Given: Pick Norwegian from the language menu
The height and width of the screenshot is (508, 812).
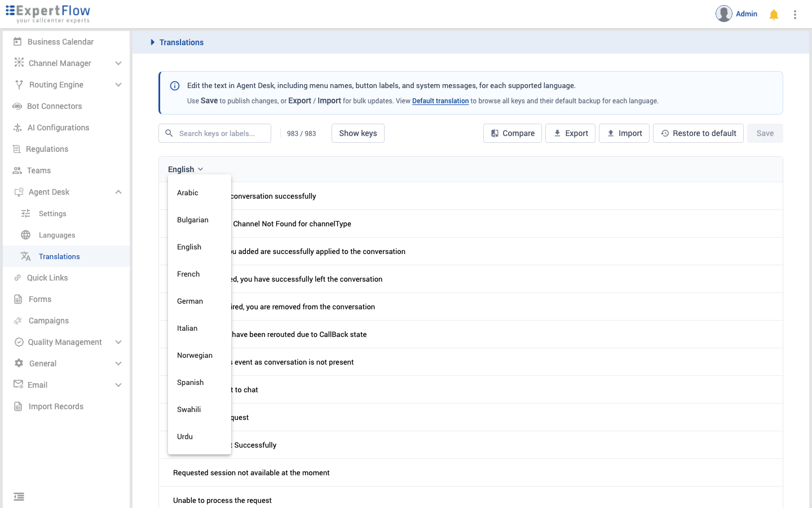Looking at the screenshot, I should click(x=200, y=356).
